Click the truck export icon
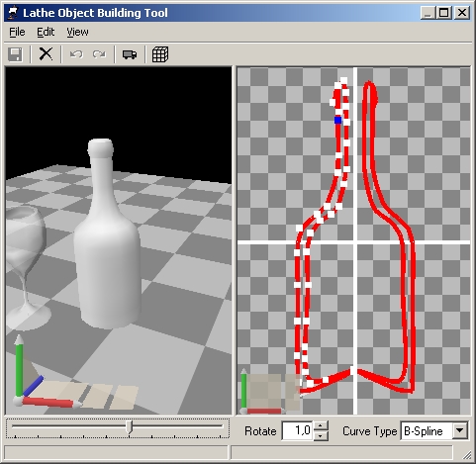This screenshot has width=476, height=464. click(x=130, y=54)
